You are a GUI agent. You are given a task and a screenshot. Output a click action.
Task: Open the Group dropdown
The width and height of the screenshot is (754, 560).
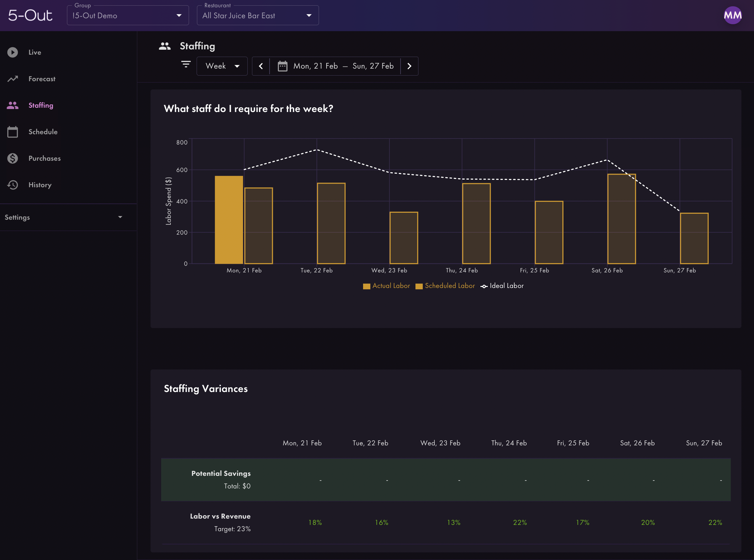[128, 16]
